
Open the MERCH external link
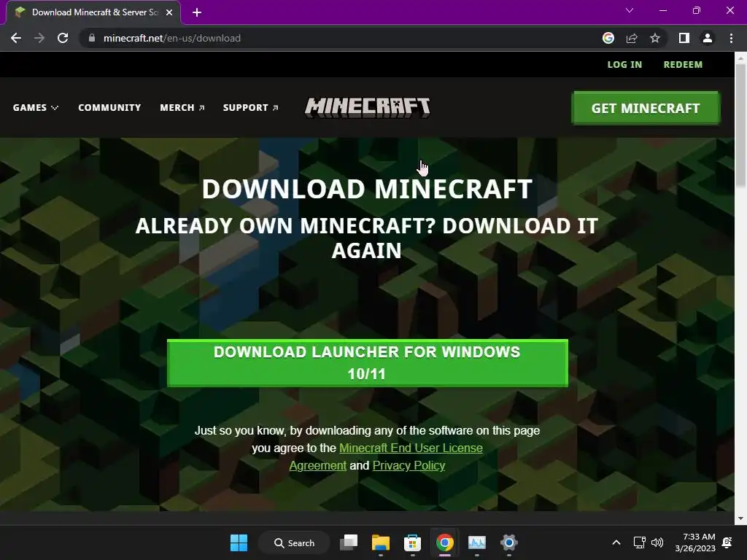(x=182, y=108)
